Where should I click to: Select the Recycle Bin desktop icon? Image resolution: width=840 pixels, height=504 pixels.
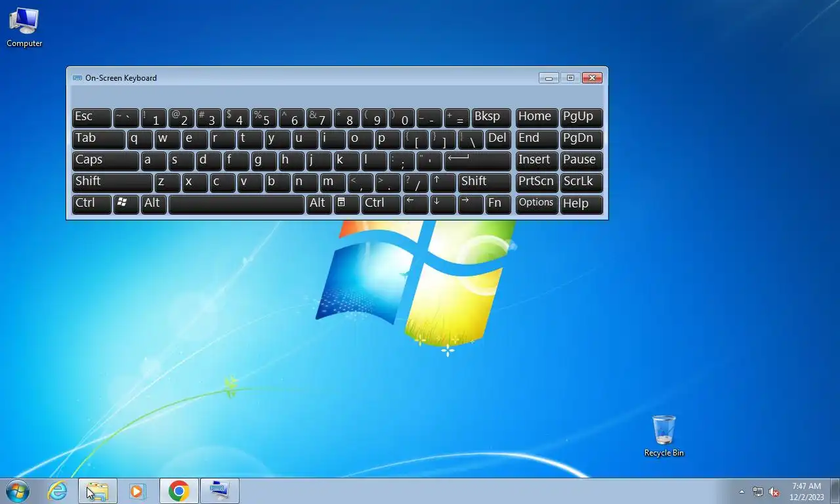pos(664,436)
